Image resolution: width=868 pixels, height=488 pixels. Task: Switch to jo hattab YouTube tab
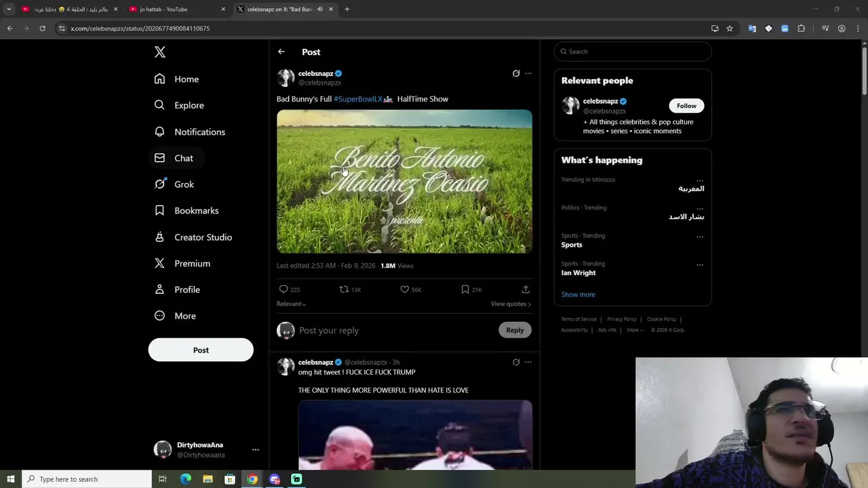176,9
